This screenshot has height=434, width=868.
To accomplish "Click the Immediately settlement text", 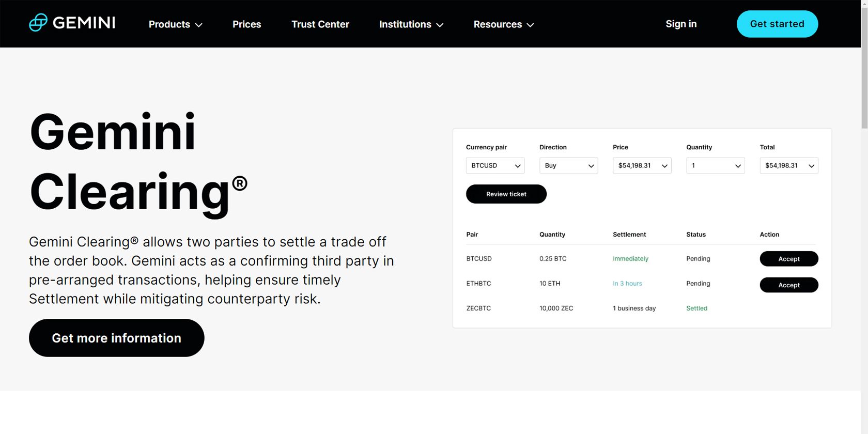I will coord(630,259).
